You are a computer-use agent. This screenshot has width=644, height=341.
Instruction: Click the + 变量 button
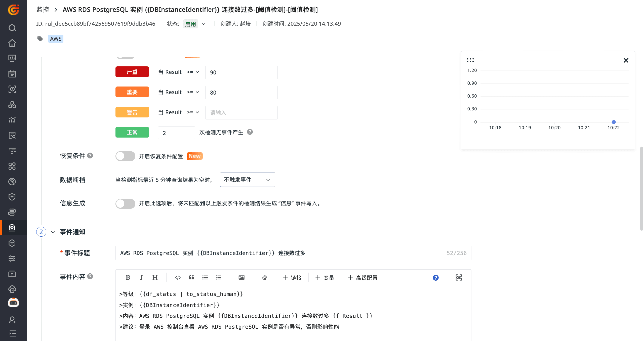point(325,278)
